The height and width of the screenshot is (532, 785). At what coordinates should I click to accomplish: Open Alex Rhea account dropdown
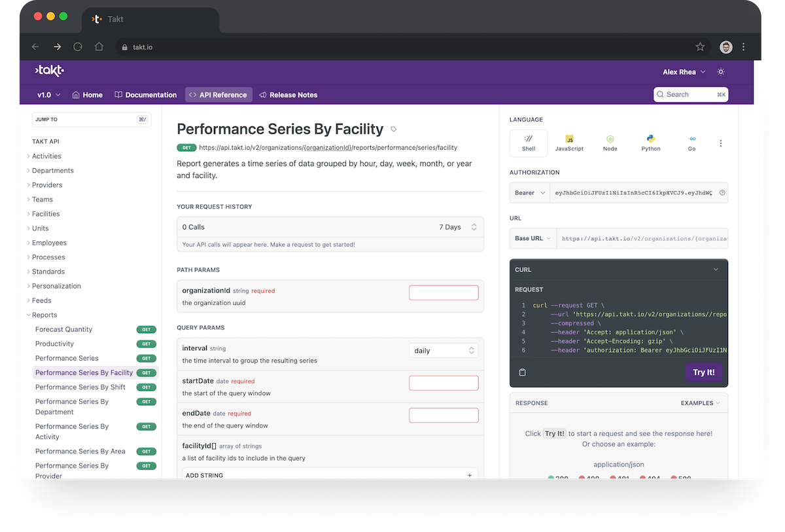tap(684, 72)
